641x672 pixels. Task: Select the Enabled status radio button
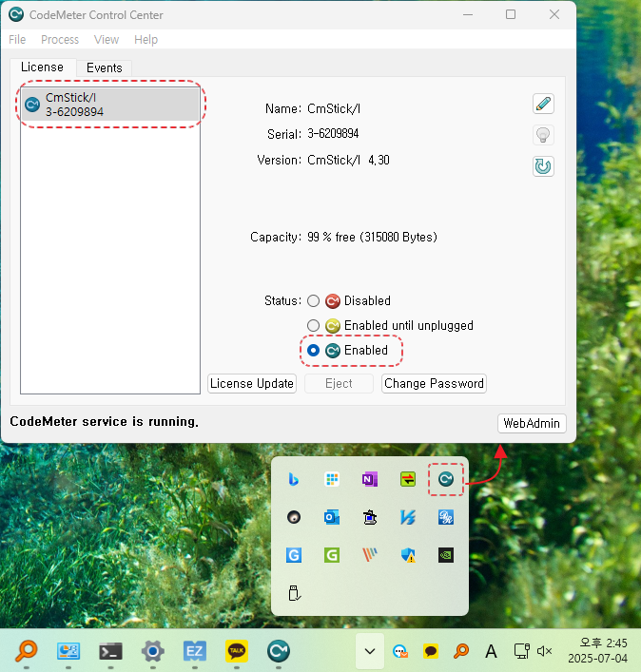pyautogui.click(x=314, y=351)
